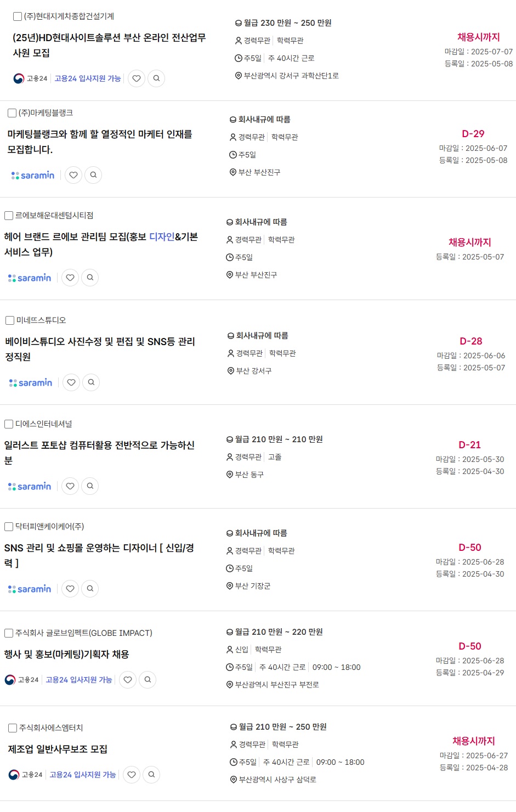Favorite the 행사 및 홍보 기획자 posting
Screen dimensions: 516x812
pos(128,680)
